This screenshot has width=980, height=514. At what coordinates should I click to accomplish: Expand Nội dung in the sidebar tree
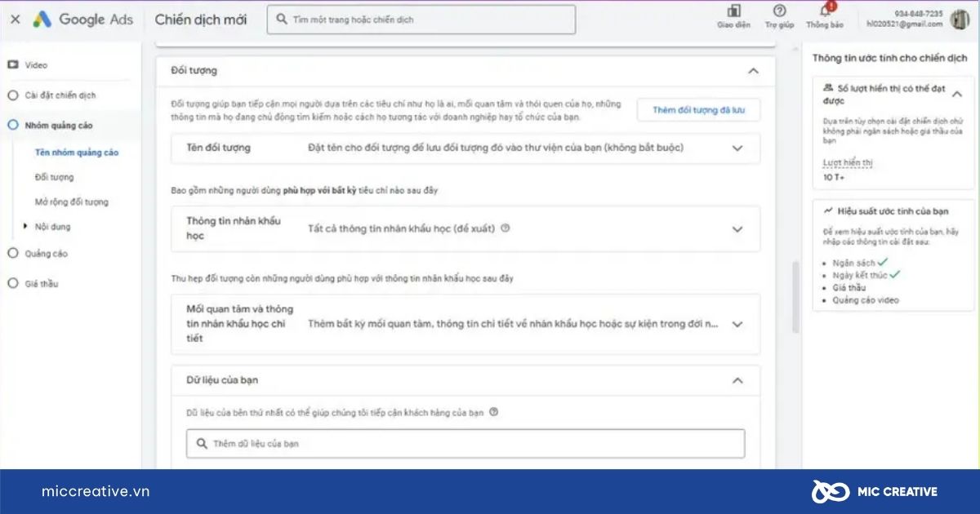26,227
